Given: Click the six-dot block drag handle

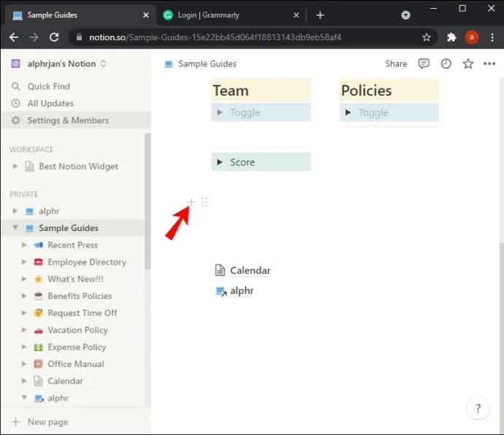Looking at the screenshot, I should pyautogui.click(x=205, y=202).
